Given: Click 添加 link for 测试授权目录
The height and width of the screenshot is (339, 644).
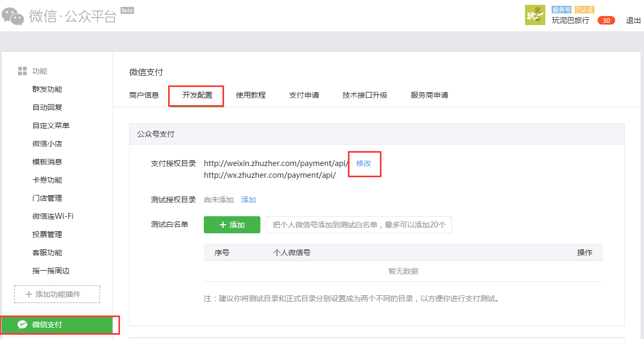Looking at the screenshot, I should pyautogui.click(x=249, y=200).
